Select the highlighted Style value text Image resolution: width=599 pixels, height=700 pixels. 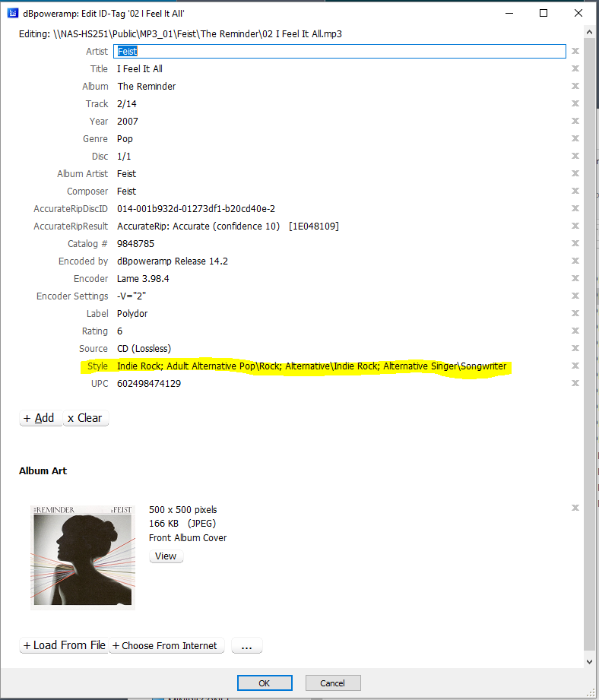(311, 366)
